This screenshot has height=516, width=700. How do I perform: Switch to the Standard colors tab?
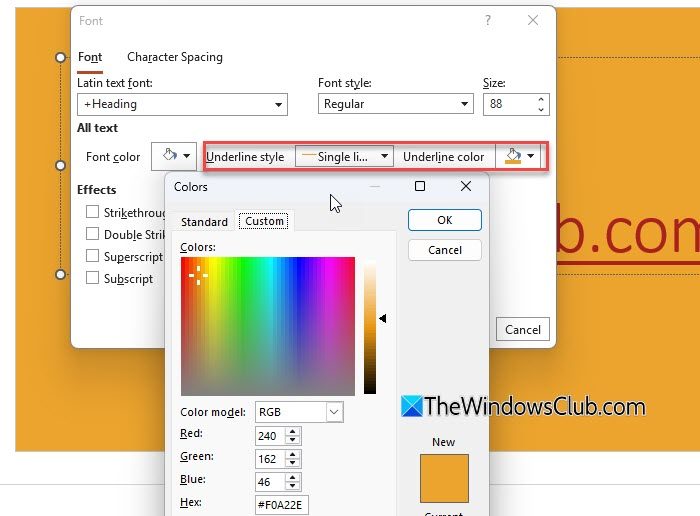coord(204,221)
